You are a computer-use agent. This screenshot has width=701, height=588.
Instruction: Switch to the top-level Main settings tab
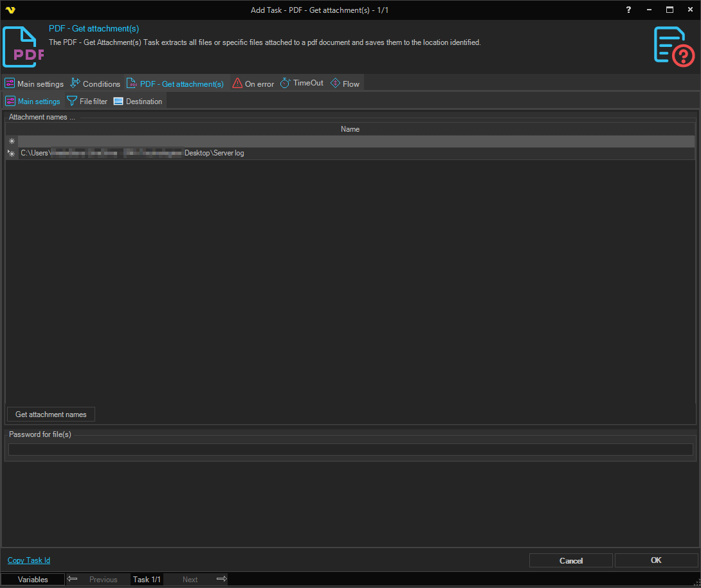[x=34, y=84]
